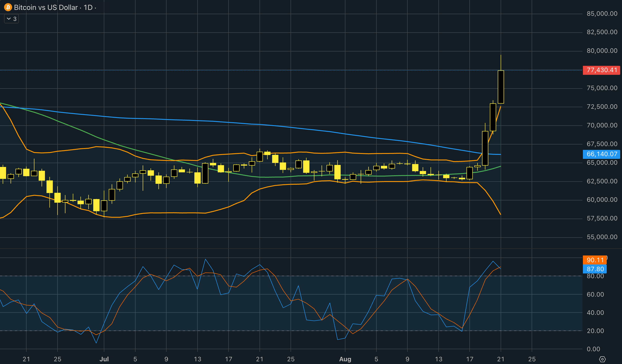
Task: Click the 65,000.00 price axis label
Action: coord(602,163)
